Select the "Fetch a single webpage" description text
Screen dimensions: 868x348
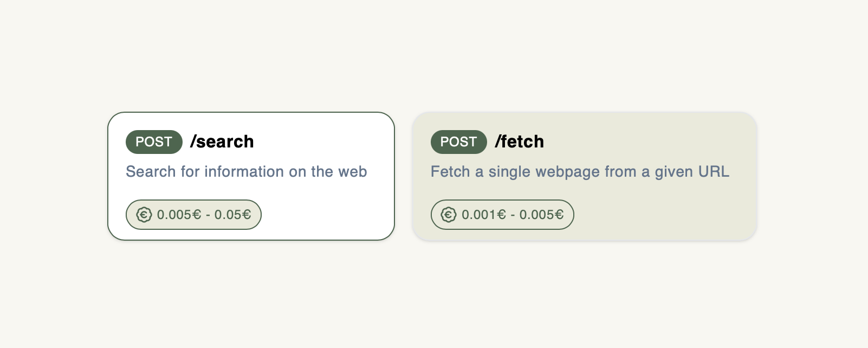[x=579, y=172]
